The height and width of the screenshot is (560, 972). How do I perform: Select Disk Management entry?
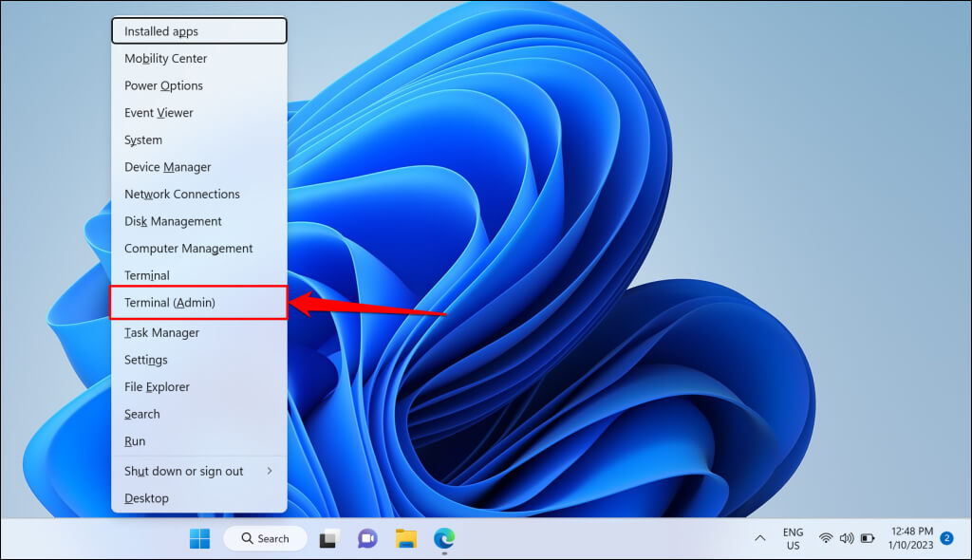pos(199,221)
